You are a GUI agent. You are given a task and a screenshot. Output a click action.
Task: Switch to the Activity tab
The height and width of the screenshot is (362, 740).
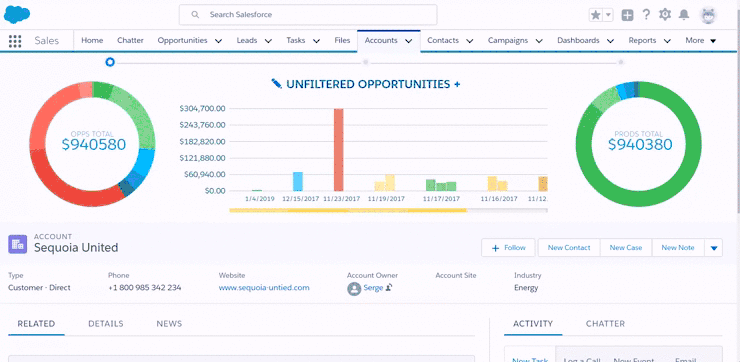(x=533, y=324)
